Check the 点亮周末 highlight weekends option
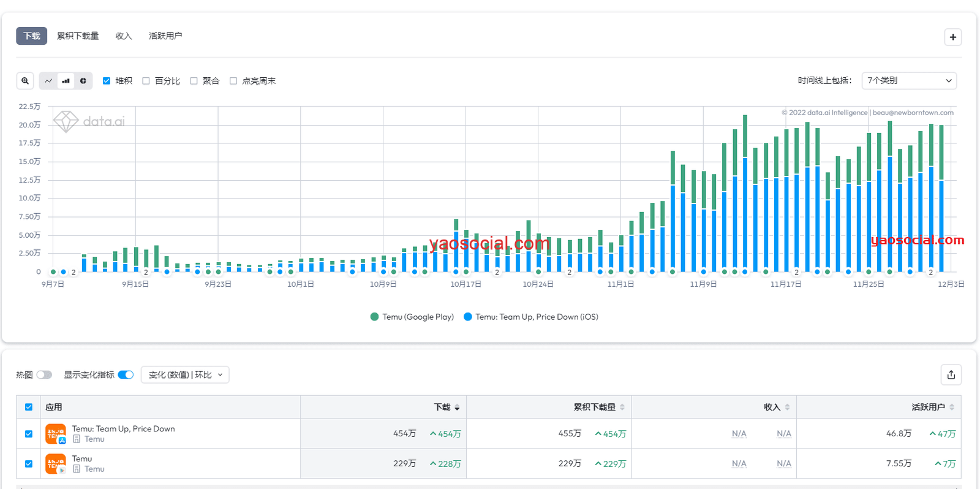Image resolution: width=980 pixels, height=489 pixels. [233, 81]
